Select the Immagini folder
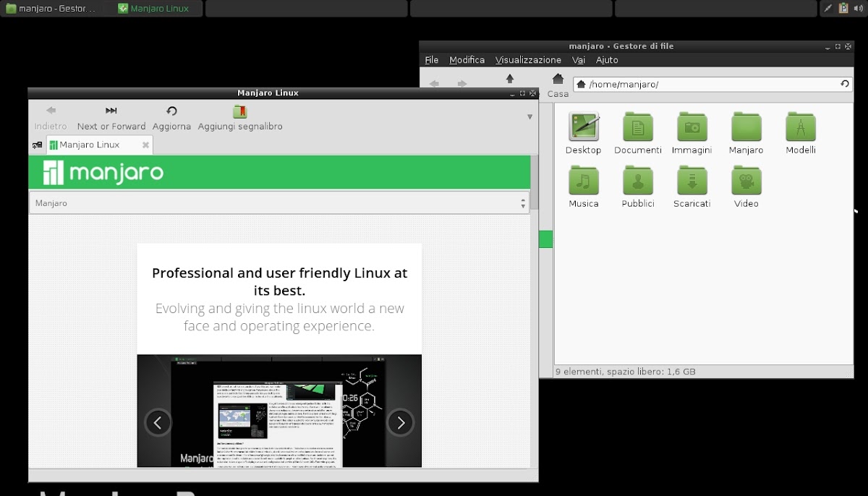The height and width of the screenshot is (496, 868). pos(692,127)
